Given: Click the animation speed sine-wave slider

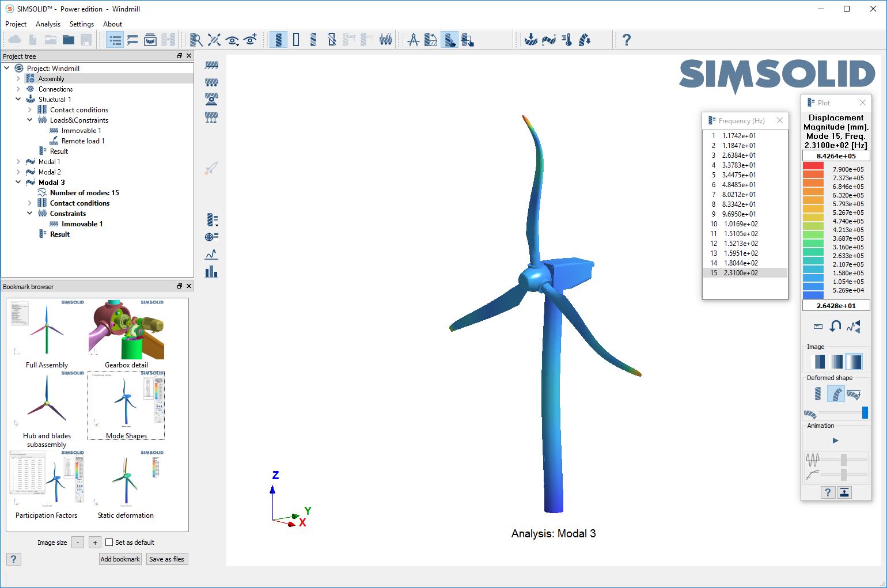Looking at the screenshot, I should [844, 460].
